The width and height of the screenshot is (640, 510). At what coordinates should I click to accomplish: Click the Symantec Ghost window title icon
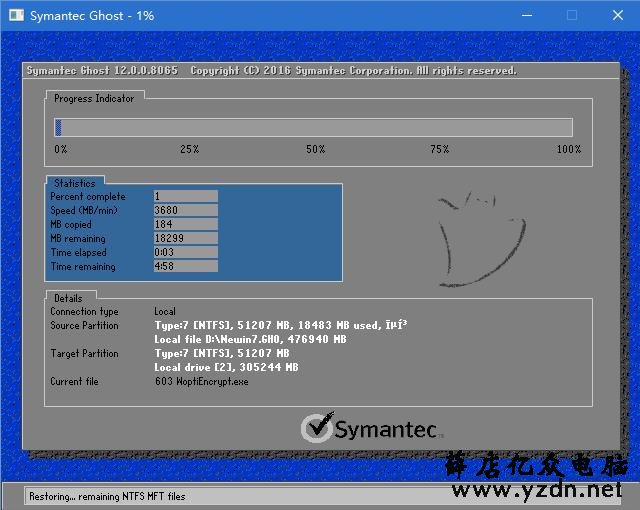tap(16, 16)
